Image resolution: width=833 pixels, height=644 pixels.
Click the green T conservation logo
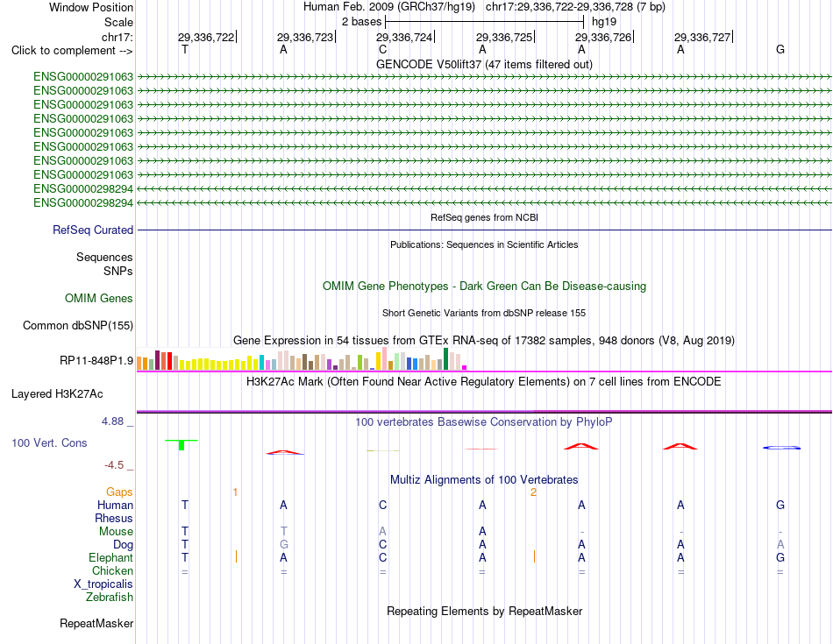coord(182,445)
